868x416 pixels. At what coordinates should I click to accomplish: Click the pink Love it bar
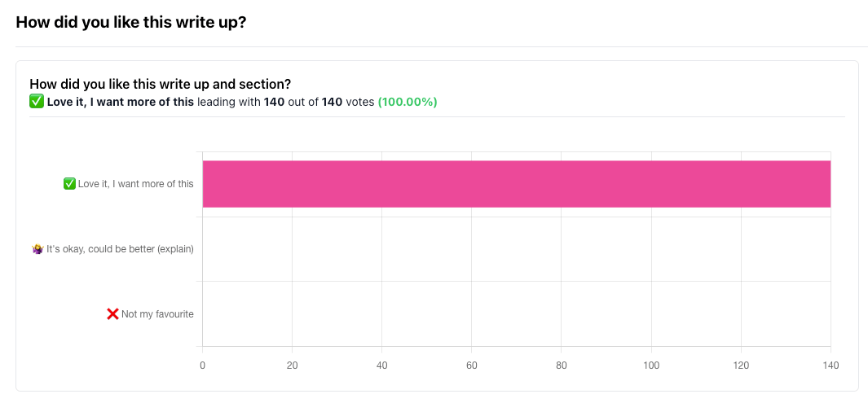tap(516, 184)
